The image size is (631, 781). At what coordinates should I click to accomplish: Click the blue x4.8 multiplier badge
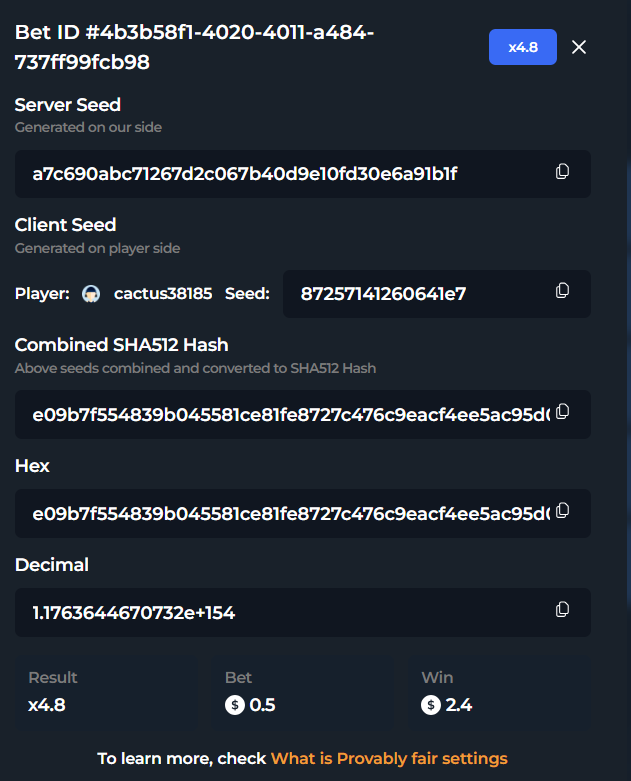click(x=522, y=47)
